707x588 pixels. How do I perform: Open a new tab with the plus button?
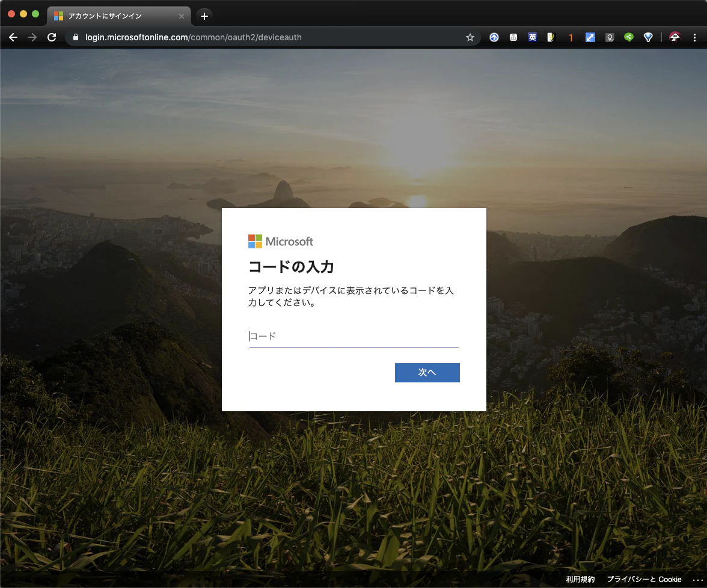[x=204, y=16]
